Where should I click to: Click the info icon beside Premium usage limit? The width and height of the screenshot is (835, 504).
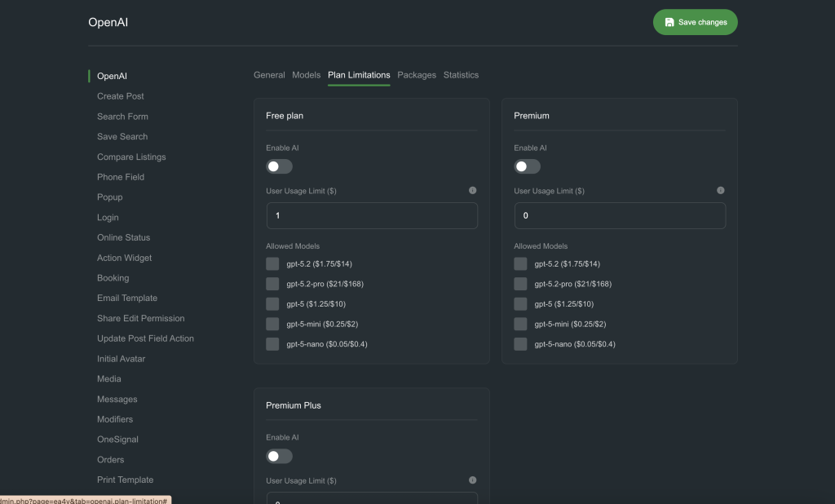click(x=720, y=191)
